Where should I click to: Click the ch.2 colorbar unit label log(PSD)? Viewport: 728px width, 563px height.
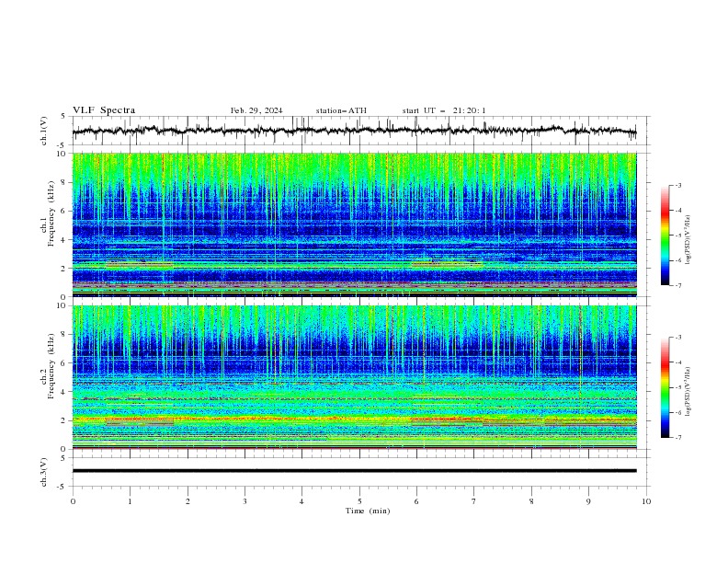coord(688,392)
